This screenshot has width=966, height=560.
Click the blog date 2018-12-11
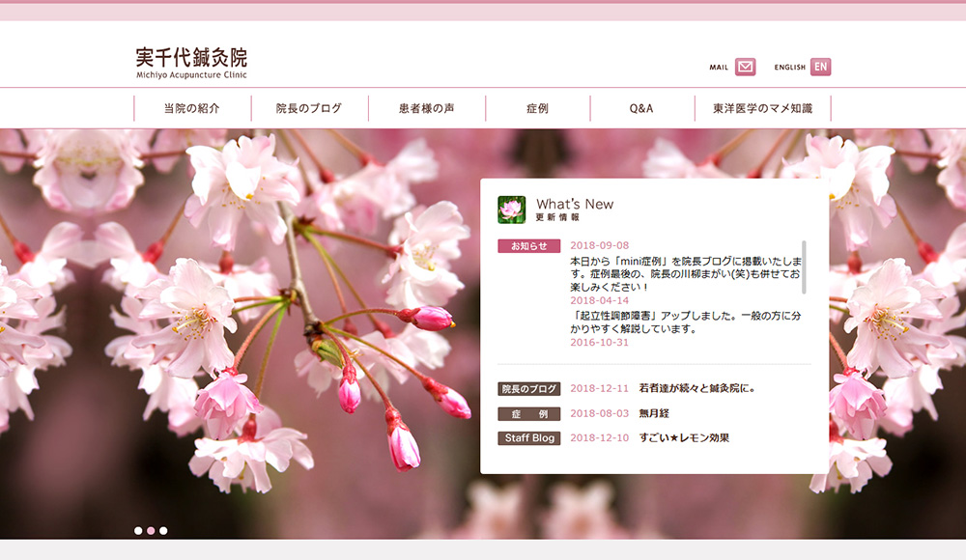click(x=600, y=388)
